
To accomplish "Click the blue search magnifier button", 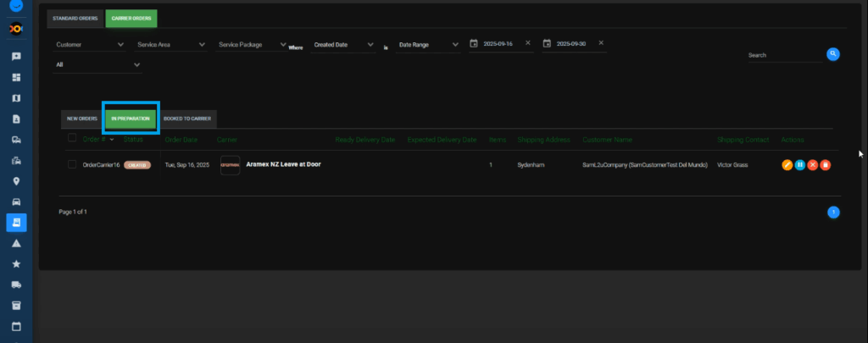I will (x=832, y=54).
